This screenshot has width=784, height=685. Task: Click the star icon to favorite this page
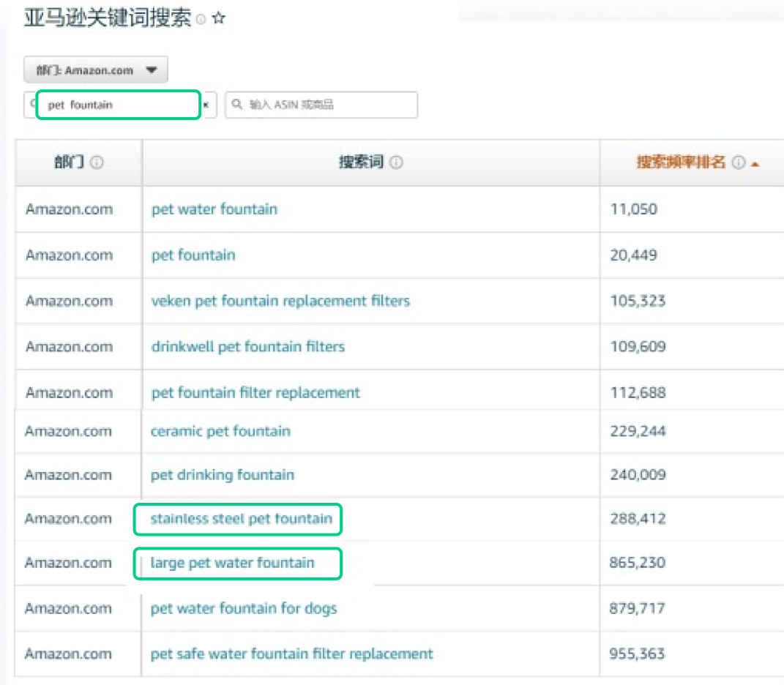218,19
